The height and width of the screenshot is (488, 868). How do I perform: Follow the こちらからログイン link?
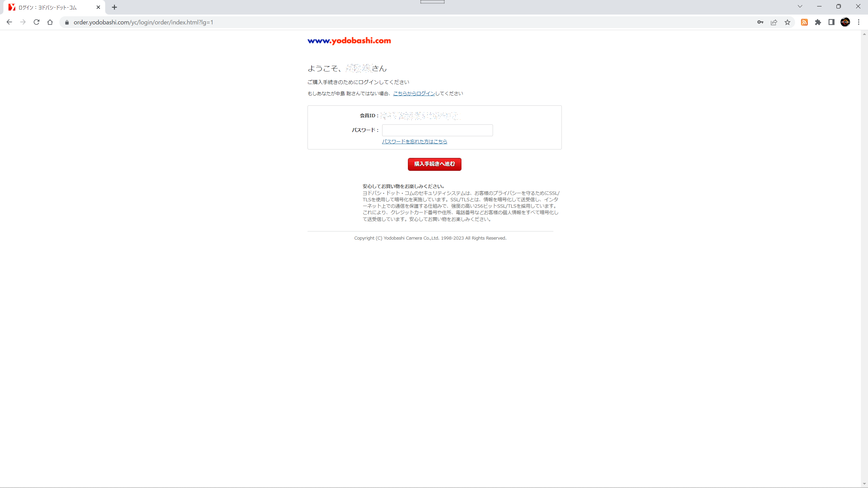tap(414, 94)
